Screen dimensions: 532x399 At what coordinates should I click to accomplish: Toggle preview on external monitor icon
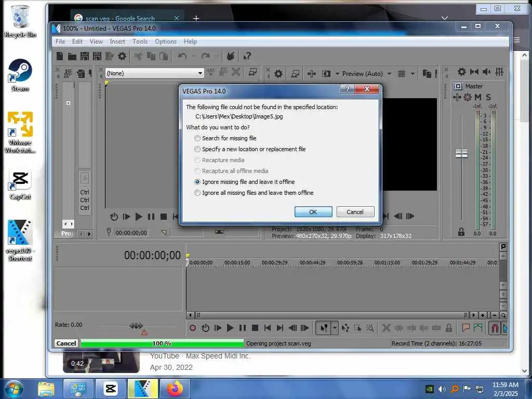pyautogui.click(x=295, y=73)
